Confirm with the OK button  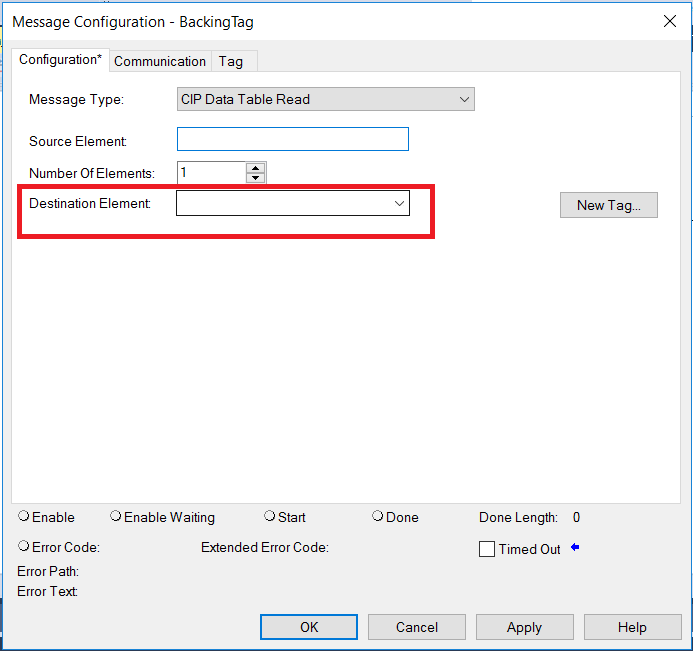coord(309,627)
